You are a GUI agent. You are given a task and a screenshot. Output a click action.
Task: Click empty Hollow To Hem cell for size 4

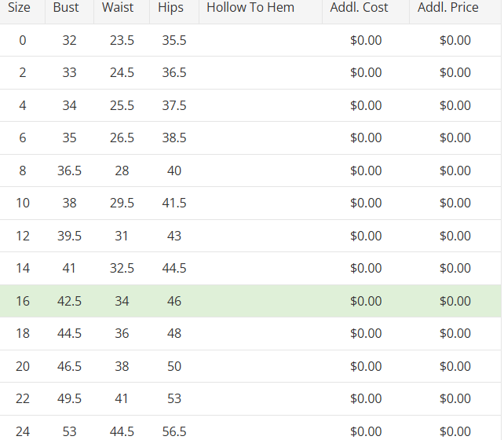click(x=260, y=105)
